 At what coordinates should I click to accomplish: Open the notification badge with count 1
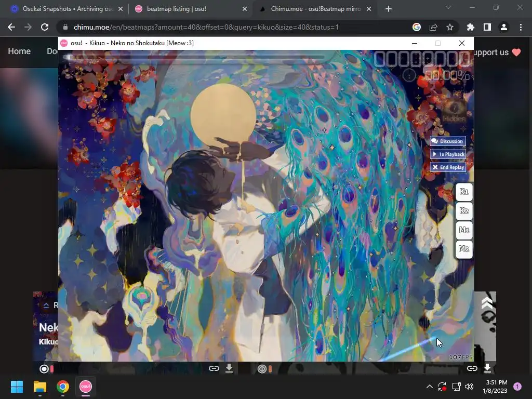pyautogui.click(x=517, y=387)
